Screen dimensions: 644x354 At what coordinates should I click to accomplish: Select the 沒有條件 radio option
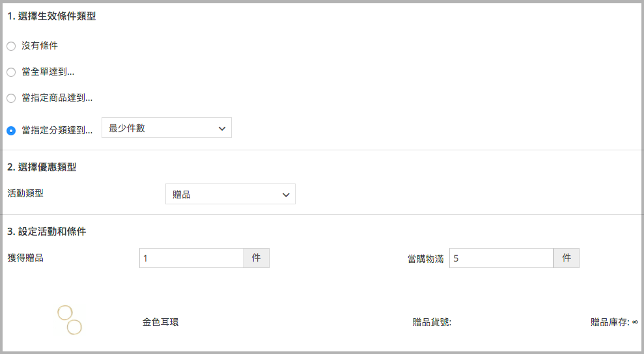click(x=11, y=46)
